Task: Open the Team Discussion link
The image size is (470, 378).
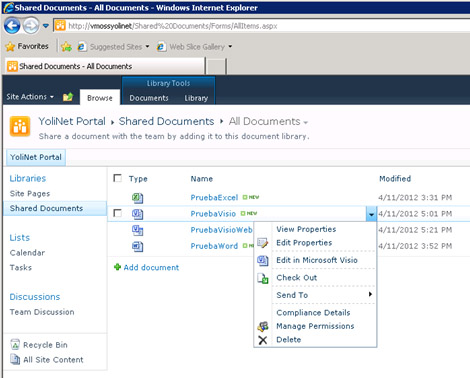Action: (42, 312)
